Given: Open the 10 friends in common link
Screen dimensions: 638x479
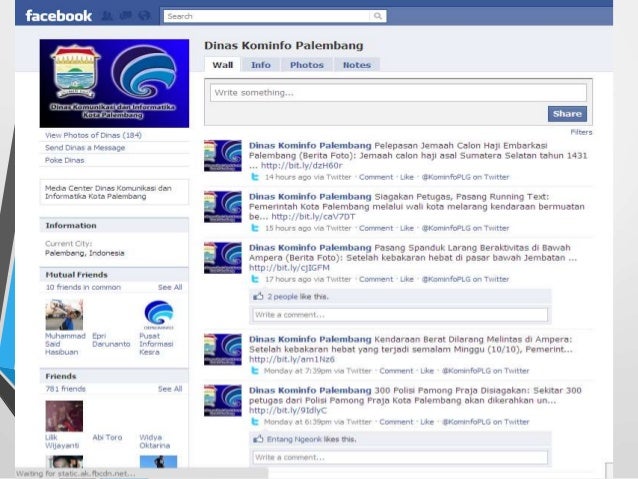Looking at the screenshot, I should 83,287.
